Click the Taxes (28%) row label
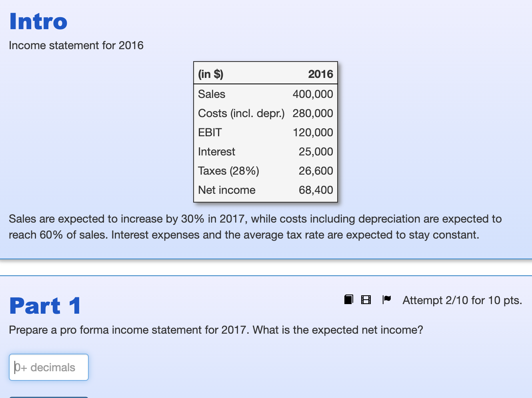This screenshot has width=532, height=398. tap(228, 171)
